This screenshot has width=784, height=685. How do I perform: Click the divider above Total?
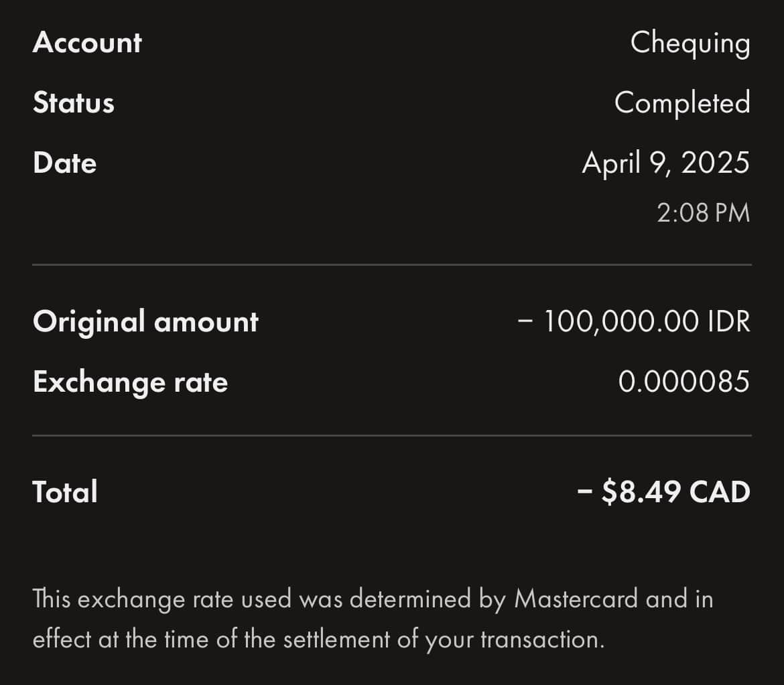coord(392,436)
